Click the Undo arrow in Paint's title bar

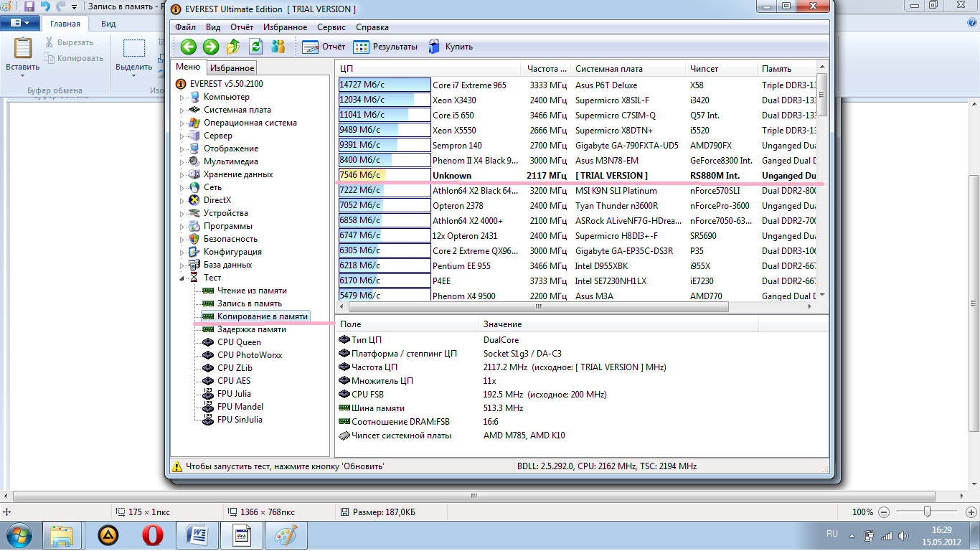click(x=44, y=6)
